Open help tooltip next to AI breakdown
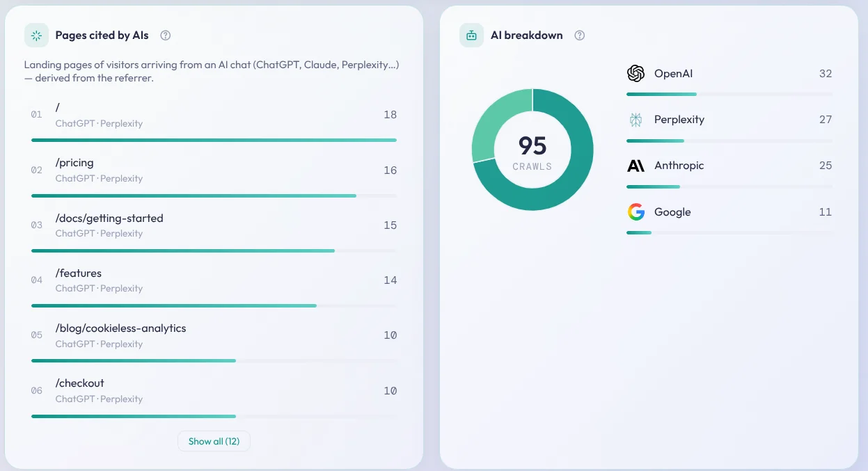The height and width of the screenshot is (471, 868). pos(580,35)
